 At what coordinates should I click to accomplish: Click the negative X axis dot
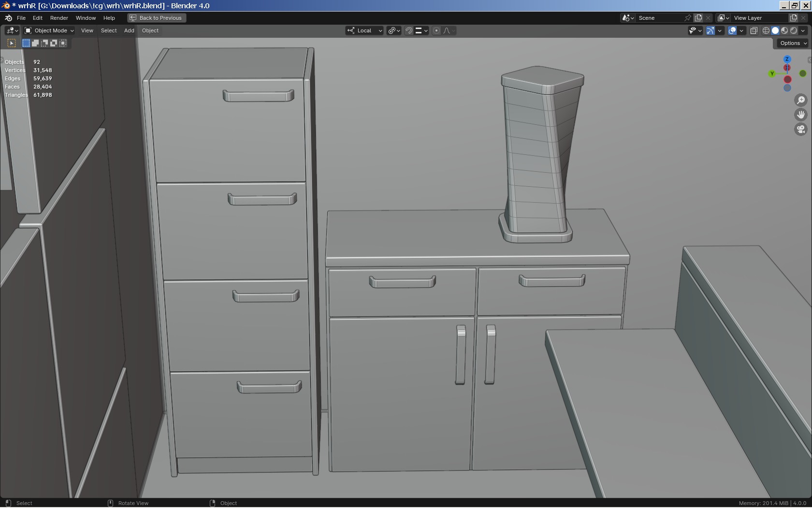click(787, 79)
